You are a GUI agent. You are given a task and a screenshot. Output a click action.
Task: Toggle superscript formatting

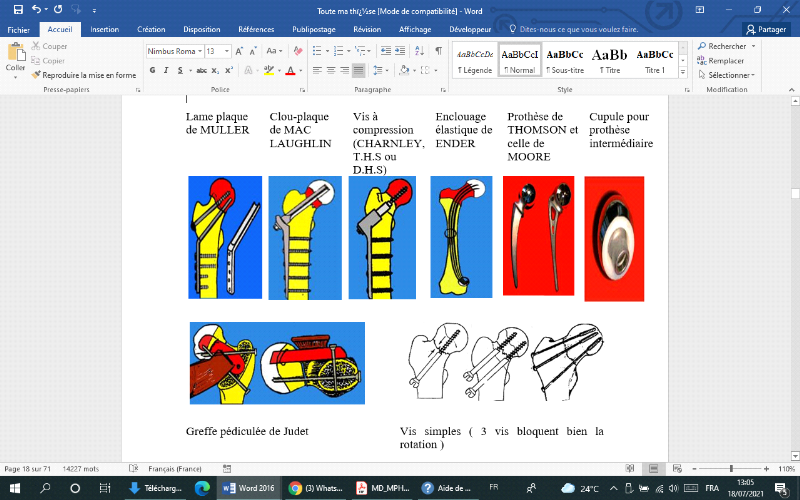point(229,70)
